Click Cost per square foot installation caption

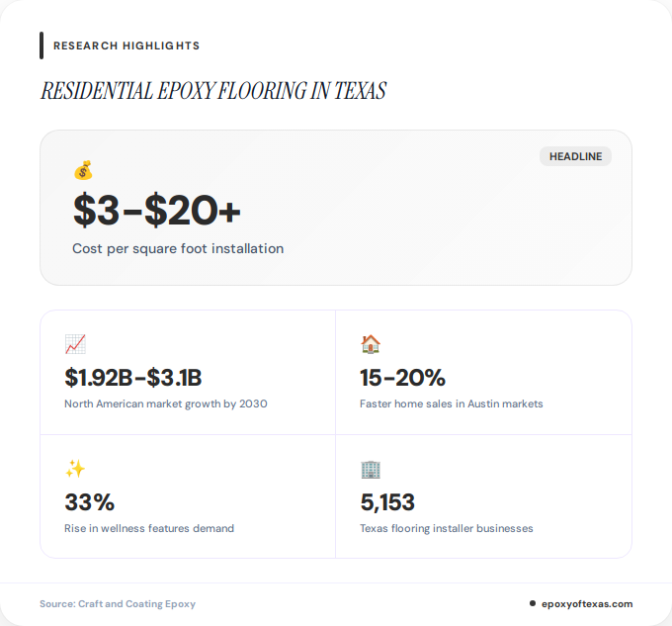pos(178,249)
